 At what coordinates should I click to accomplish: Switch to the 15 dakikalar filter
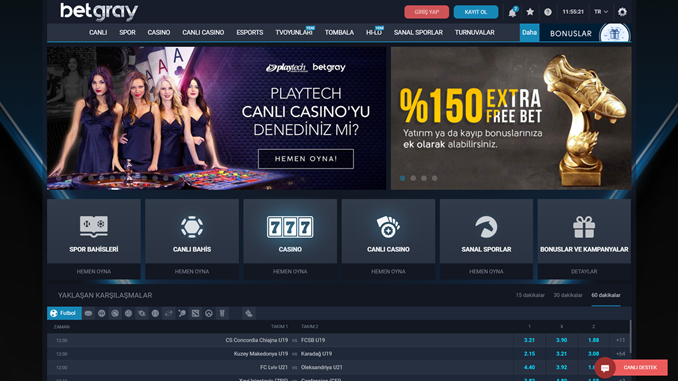[530, 295]
